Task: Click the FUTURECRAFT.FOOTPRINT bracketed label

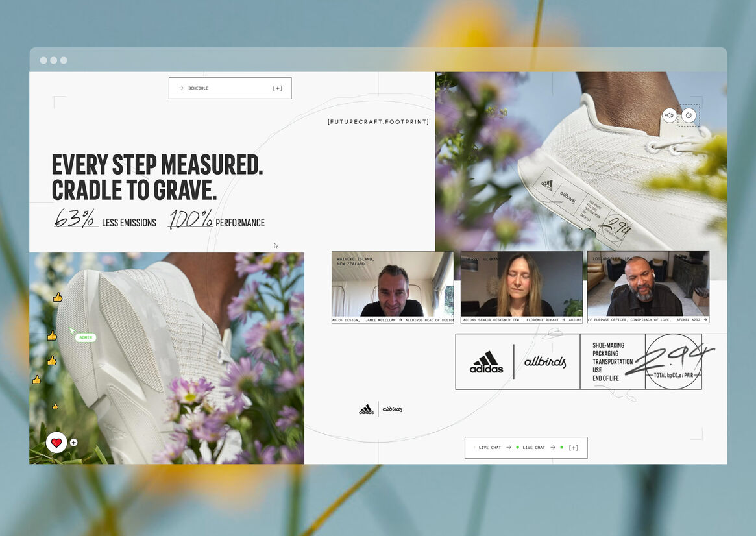Action: (378, 121)
